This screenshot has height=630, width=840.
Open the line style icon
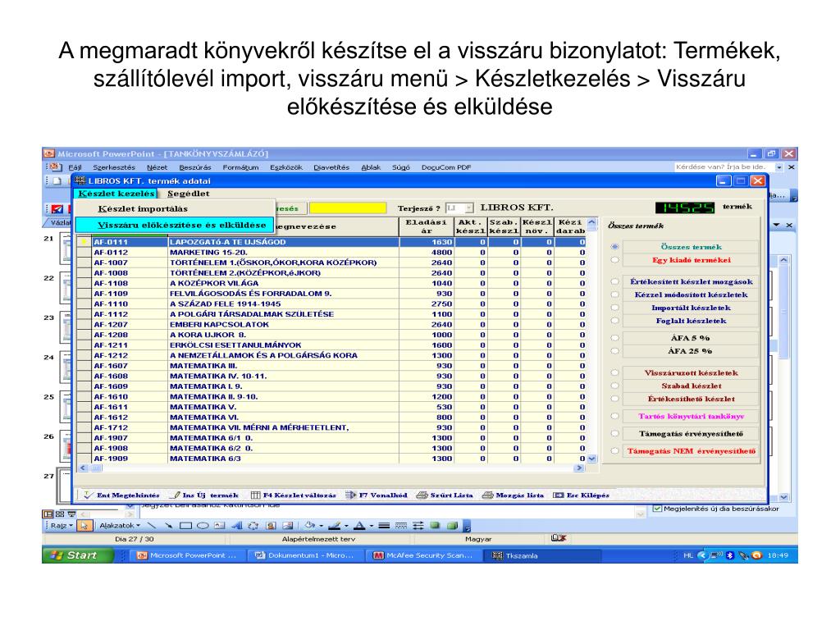384,526
